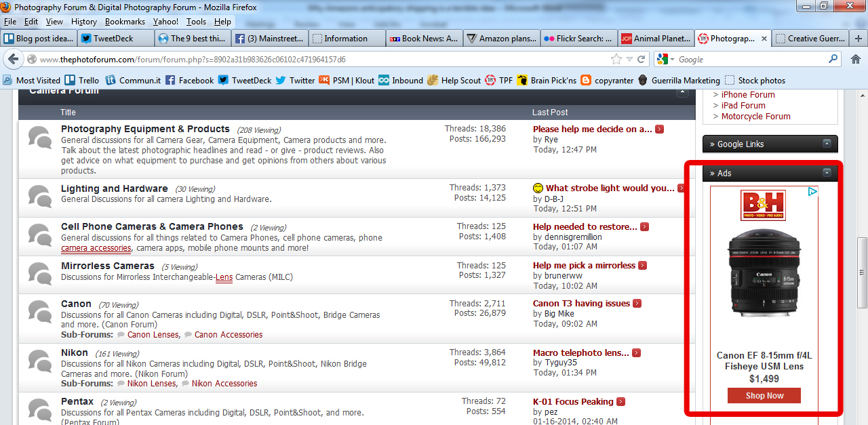Open the Edit menu
868x425 pixels.
(x=31, y=22)
